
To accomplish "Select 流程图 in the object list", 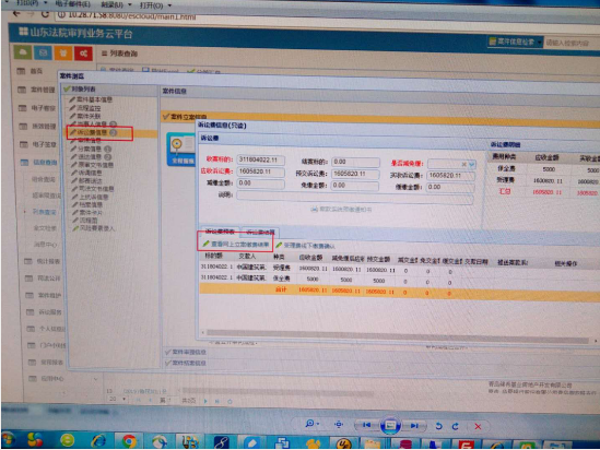I will 83,220.
